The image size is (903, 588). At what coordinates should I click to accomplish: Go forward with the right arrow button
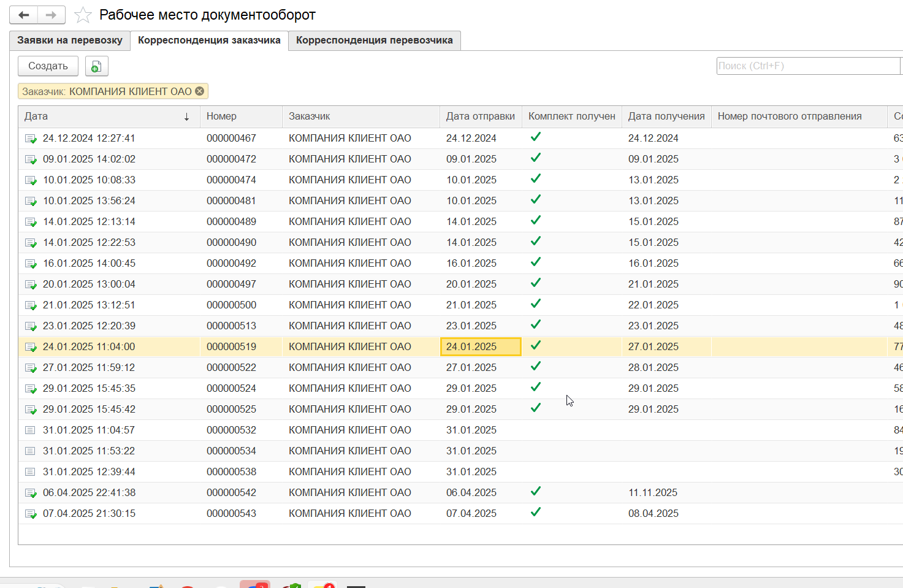[51, 15]
